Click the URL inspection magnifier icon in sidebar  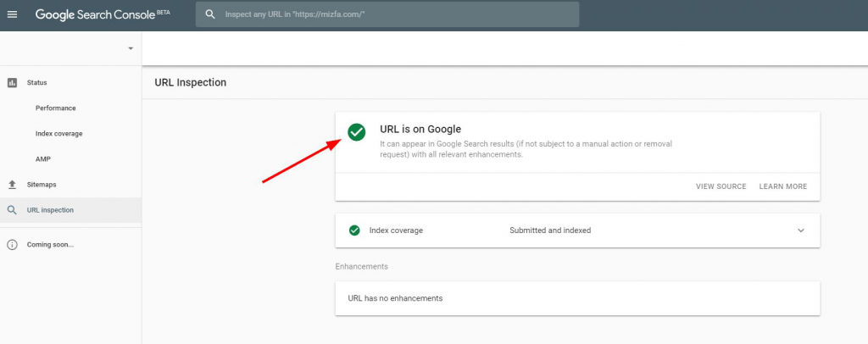click(x=12, y=210)
